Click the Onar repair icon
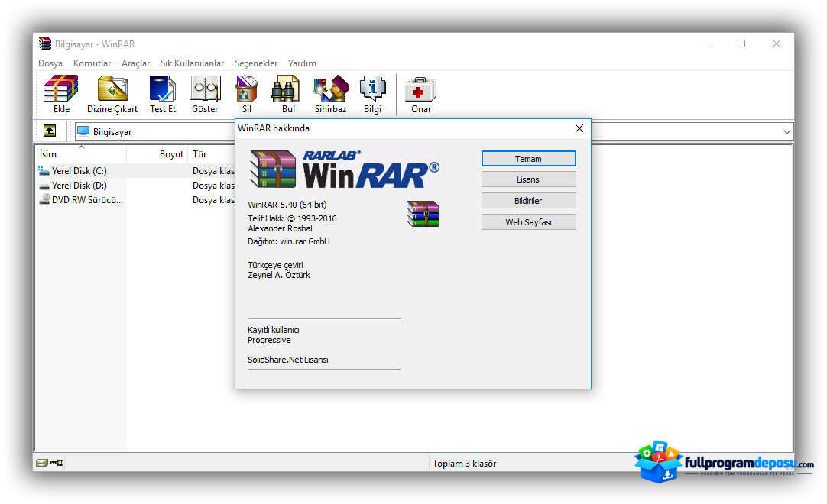The height and width of the screenshot is (504, 827). pyautogui.click(x=420, y=89)
